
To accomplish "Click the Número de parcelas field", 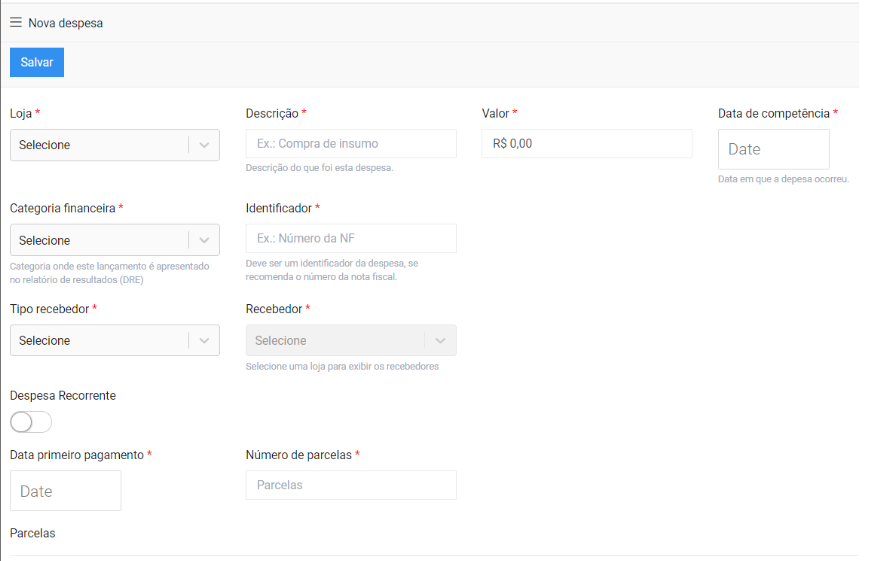I will (351, 485).
